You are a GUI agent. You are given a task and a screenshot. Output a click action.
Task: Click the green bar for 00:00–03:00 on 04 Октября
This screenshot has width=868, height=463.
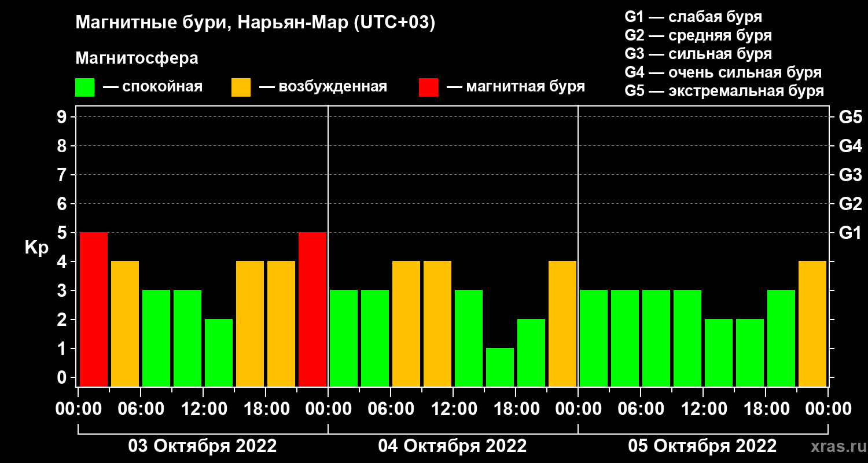(x=344, y=338)
